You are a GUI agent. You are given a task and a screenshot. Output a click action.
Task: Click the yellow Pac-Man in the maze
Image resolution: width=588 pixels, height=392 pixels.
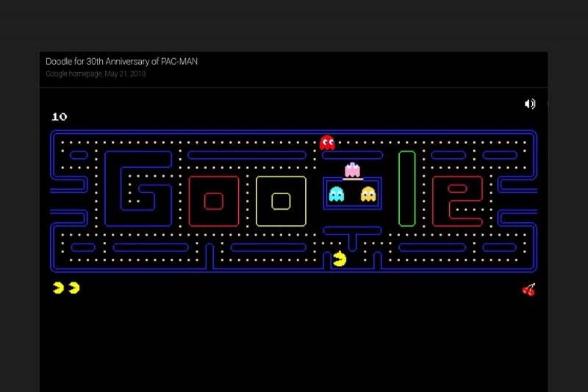(340, 259)
